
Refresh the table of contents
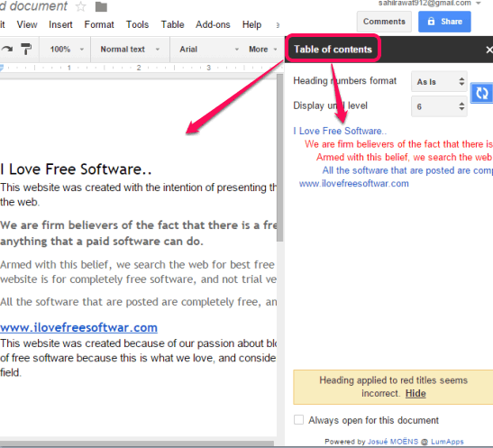click(x=481, y=93)
